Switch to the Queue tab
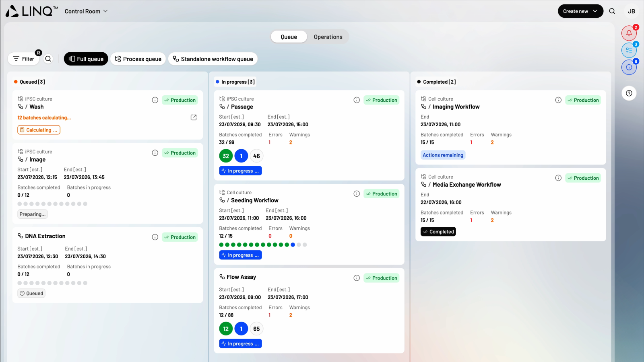644x362 pixels. click(x=289, y=37)
